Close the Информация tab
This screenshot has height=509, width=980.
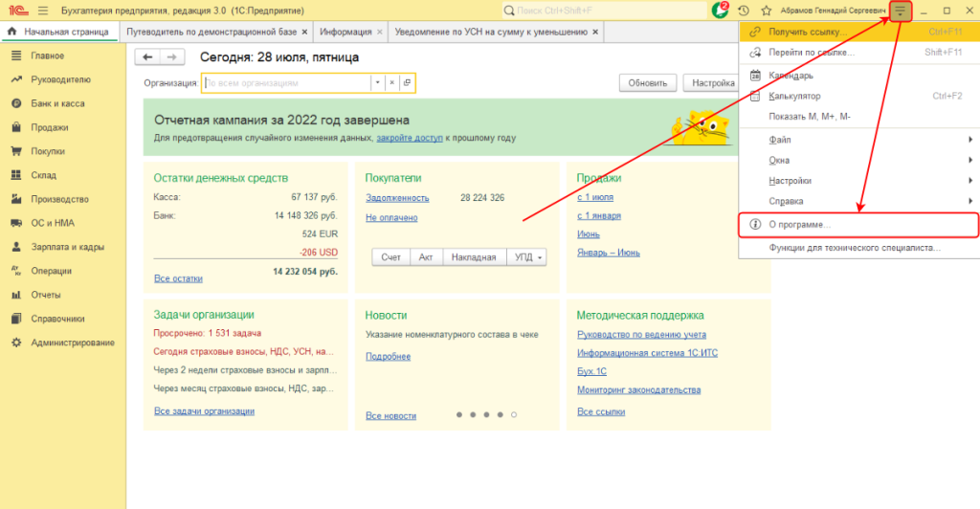(379, 32)
